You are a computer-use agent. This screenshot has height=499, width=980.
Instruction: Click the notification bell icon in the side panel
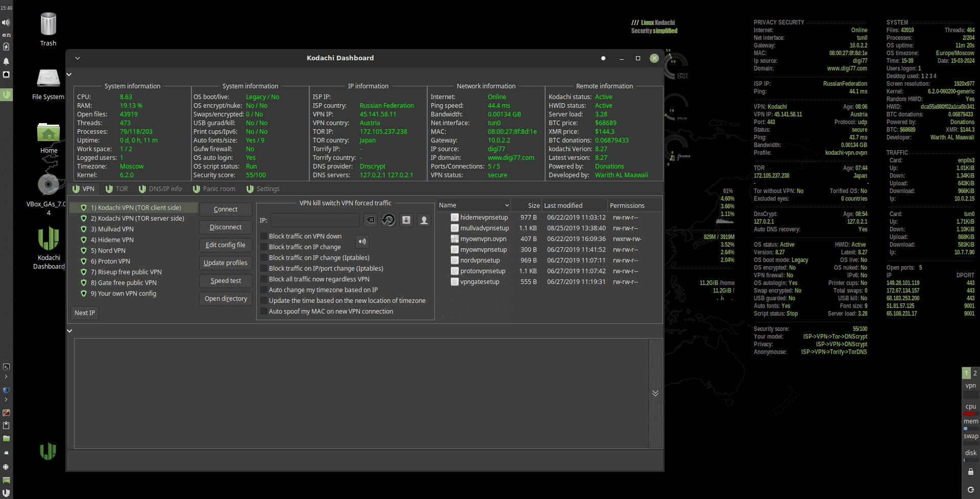click(6, 61)
